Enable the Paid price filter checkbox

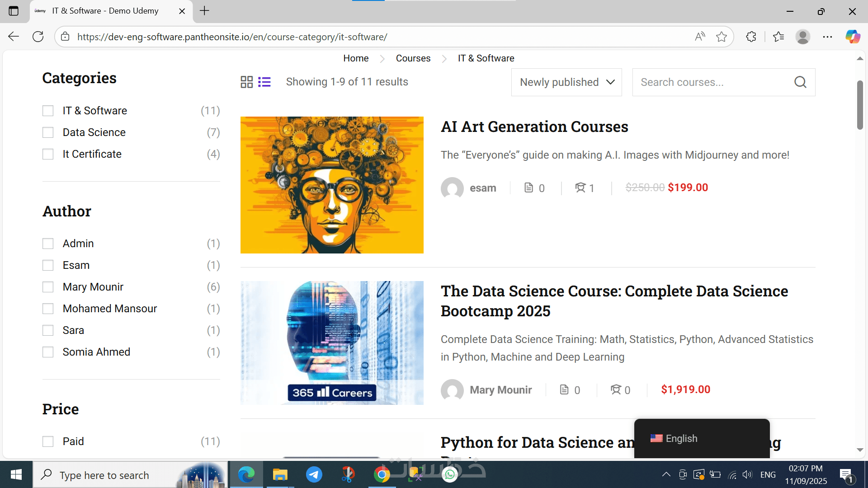(48, 441)
